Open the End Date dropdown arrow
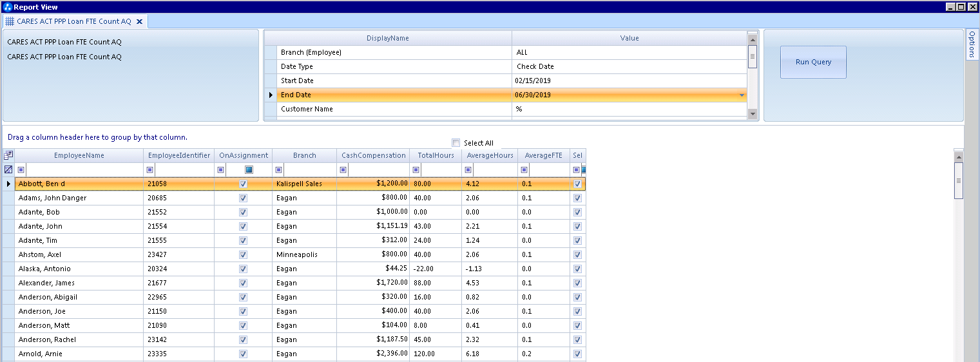Image resolution: width=980 pixels, height=362 pixels. coord(742,95)
